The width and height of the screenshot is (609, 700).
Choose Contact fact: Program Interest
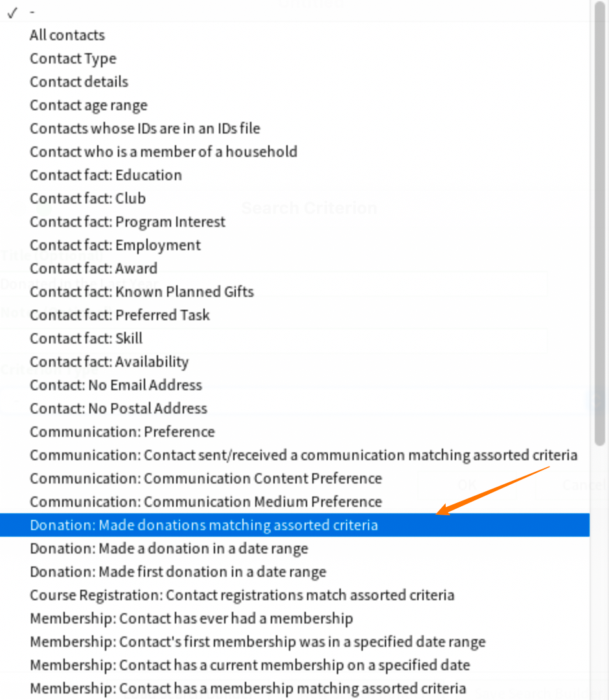[295, 222]
